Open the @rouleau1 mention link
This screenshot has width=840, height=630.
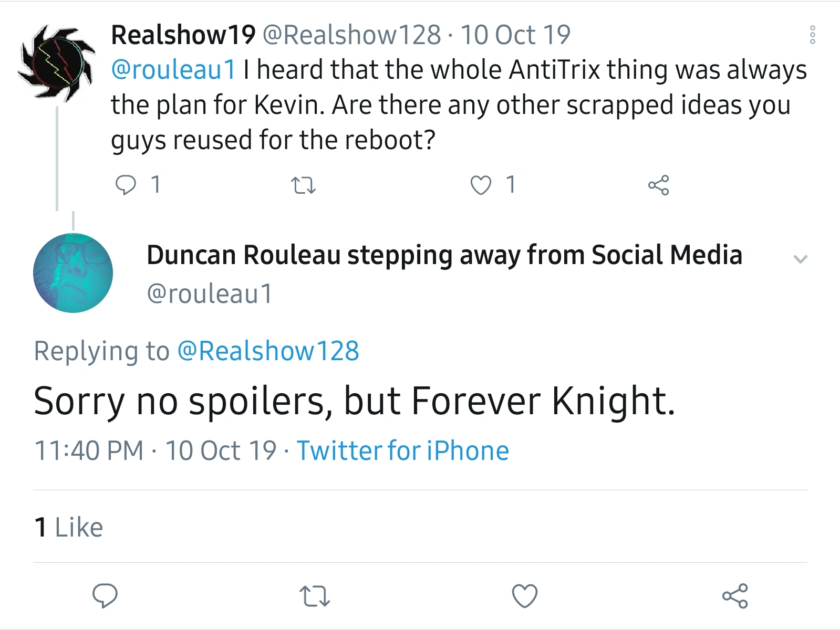coord(173,70)
